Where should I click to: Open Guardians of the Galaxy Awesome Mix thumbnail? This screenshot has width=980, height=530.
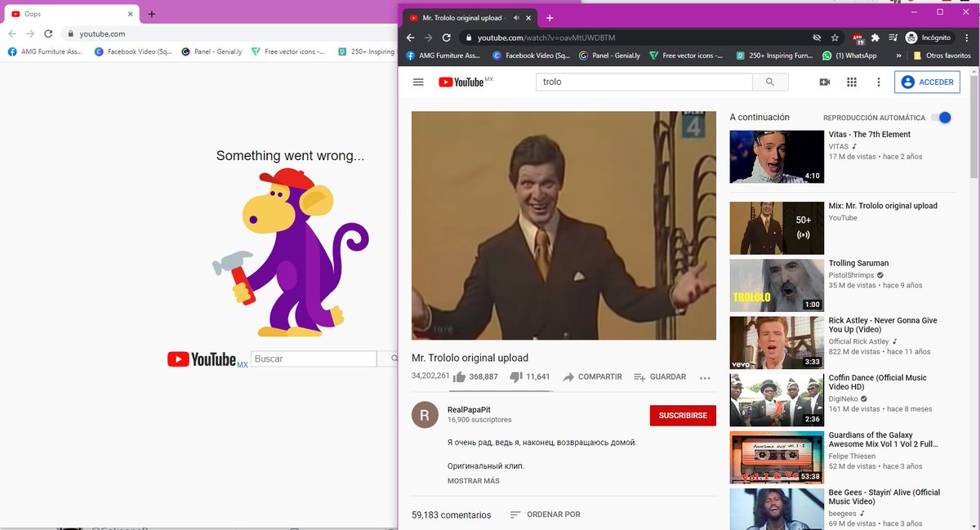pyautogui.click(x=777, y=457)
